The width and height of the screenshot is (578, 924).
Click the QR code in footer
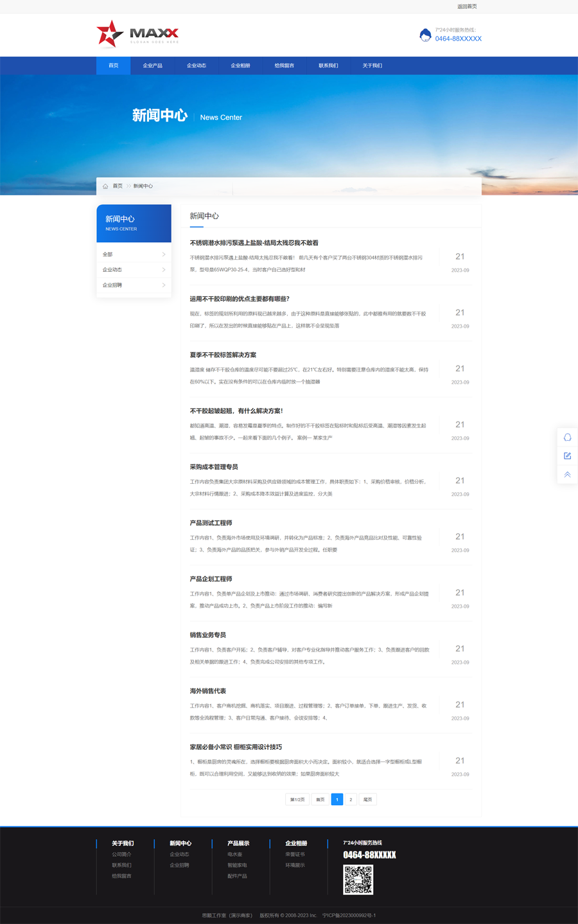pyautogui.click(x=358, y=880)
